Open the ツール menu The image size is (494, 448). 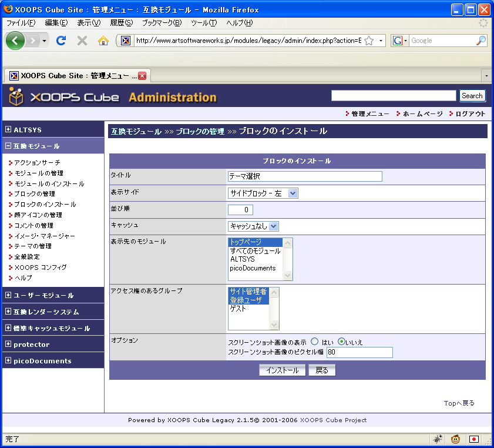tap(204, 23)
